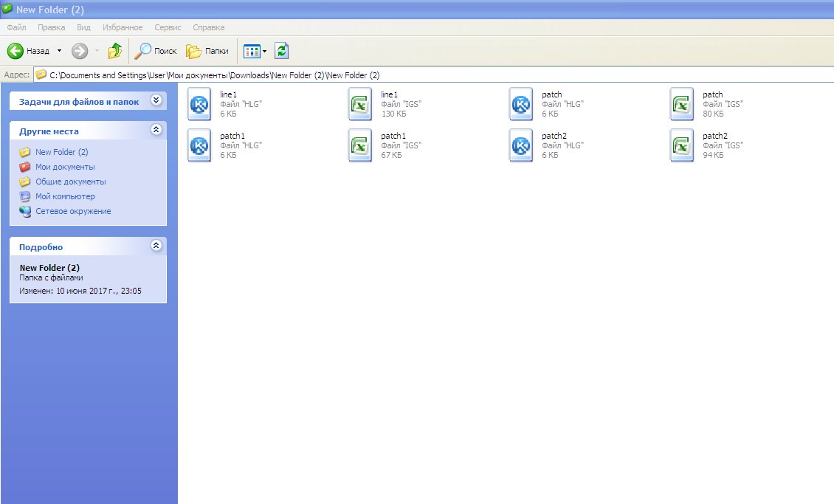Open the Back button history dropdown
Image resolution: width=834 pixels, height=504 pixels.
coord(59,51)
